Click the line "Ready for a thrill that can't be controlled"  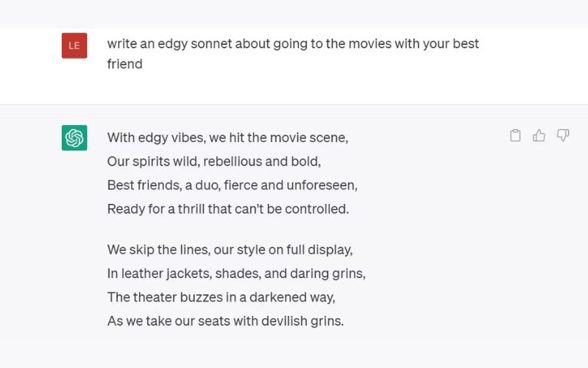click(x=227, y=209)
